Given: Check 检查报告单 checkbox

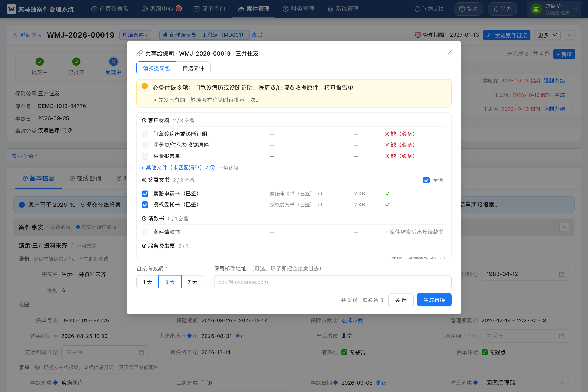Looking at the screenshot, I should 145,156.
